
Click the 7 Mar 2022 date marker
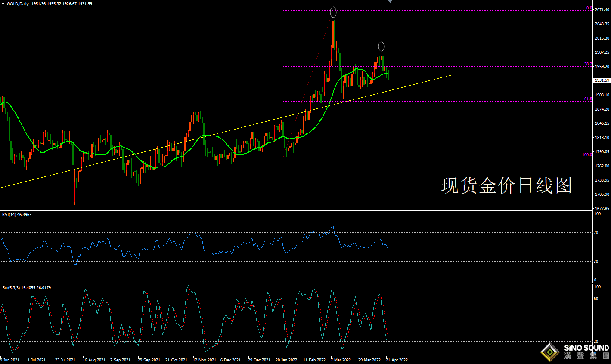point(341,360)
